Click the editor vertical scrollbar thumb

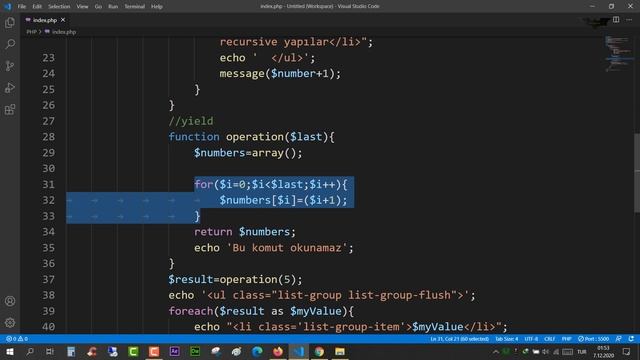pos(637,173)
